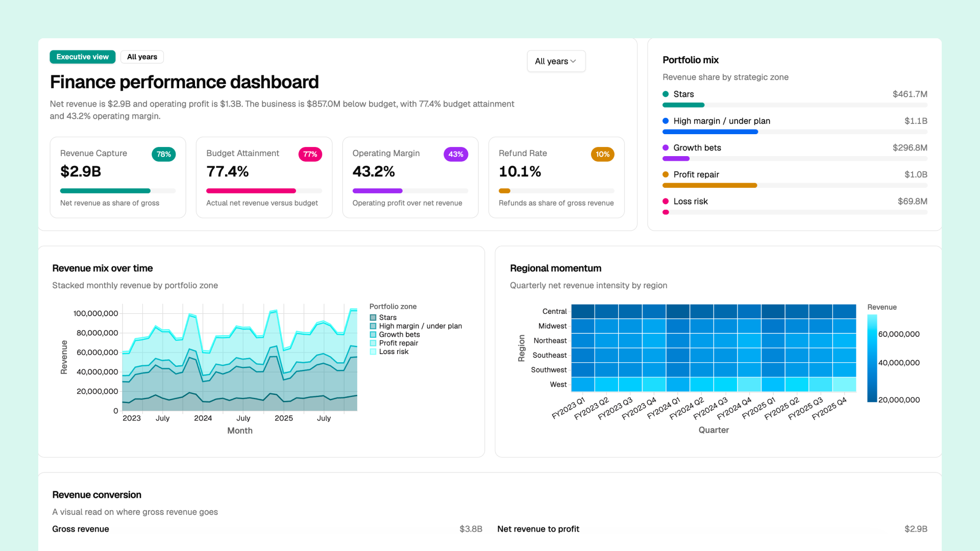Click the Southeast region label on heatmap
Image resolution: width=980 pixels, height=551 pixels.
[550, 355]
